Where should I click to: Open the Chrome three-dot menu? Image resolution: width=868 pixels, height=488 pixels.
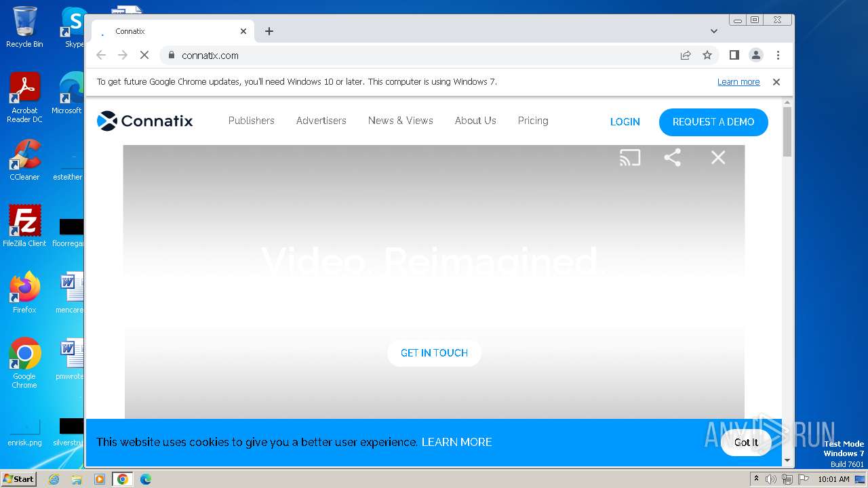pos(778,56)
